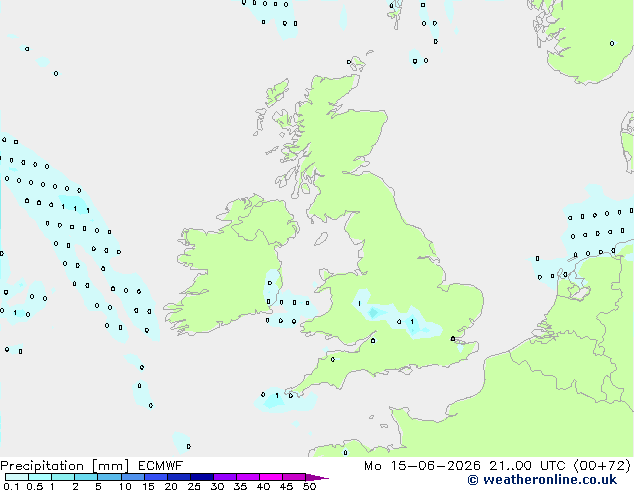Screen dimensions: 634x490
Task: Click the '10' legend scale label
Action: coord(125,486)
